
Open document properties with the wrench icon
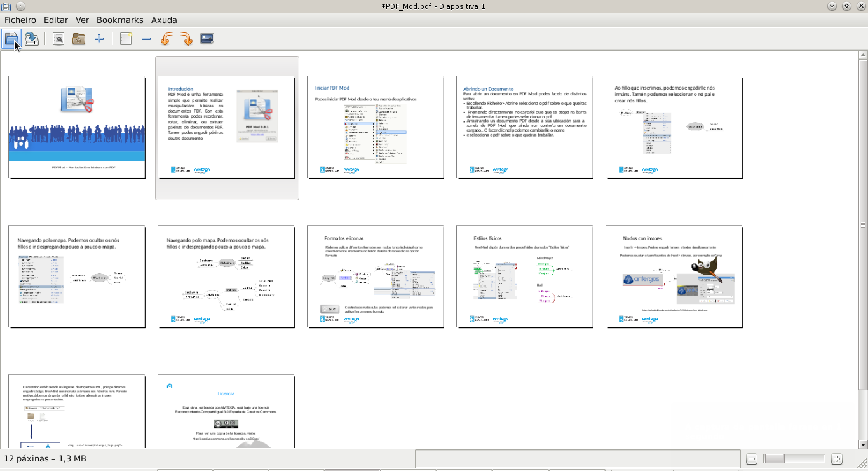[58, 39]
